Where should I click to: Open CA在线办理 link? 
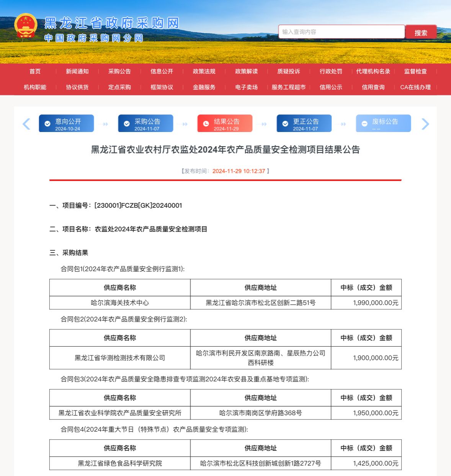point(415,87)
